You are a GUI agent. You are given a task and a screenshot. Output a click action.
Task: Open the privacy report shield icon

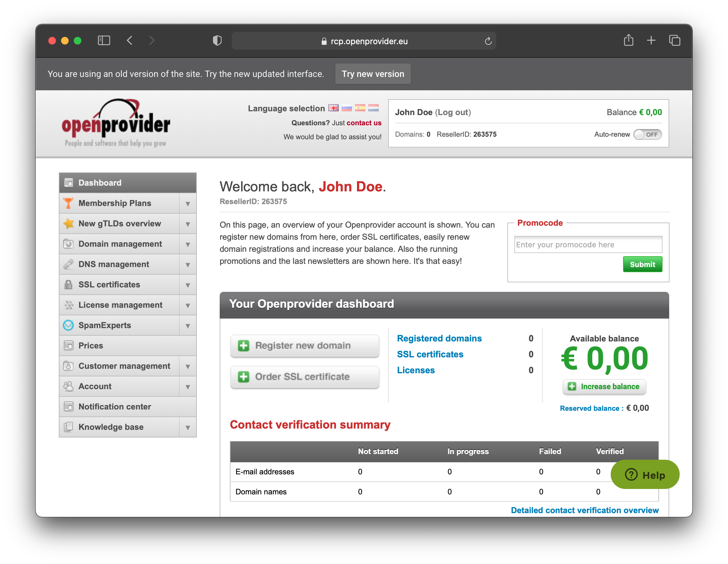(217, 41)
